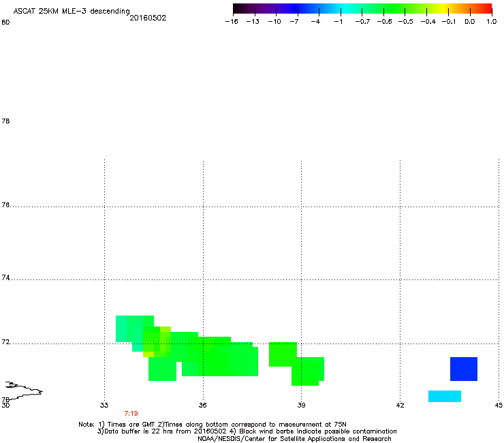
Task: Click the rainbow color scale bar
Action: 362,9
